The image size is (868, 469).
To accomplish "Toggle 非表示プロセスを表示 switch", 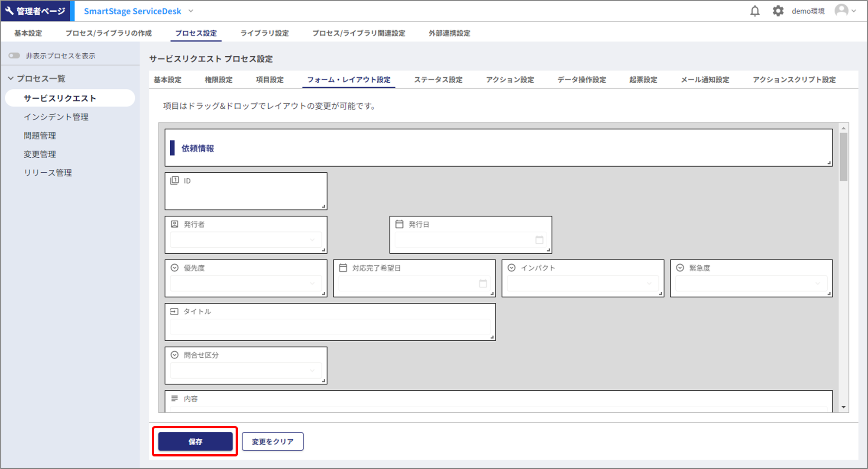I will (x=14, y=55).
